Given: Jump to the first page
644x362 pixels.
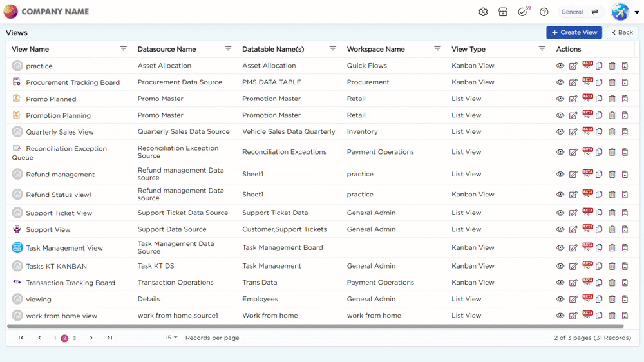Looking at the screenshot, I should coord(21,338).
